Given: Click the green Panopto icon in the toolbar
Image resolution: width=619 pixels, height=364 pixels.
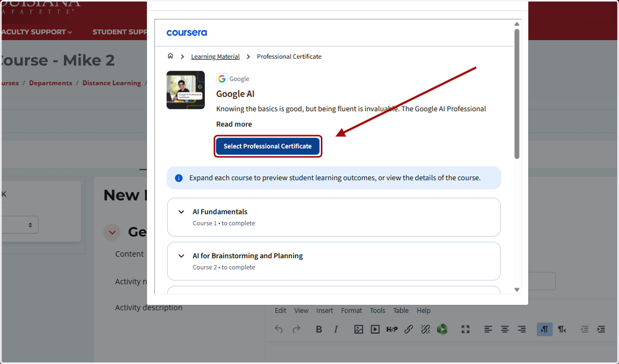Looking at the screenshot, I should [x=442, y=329].
